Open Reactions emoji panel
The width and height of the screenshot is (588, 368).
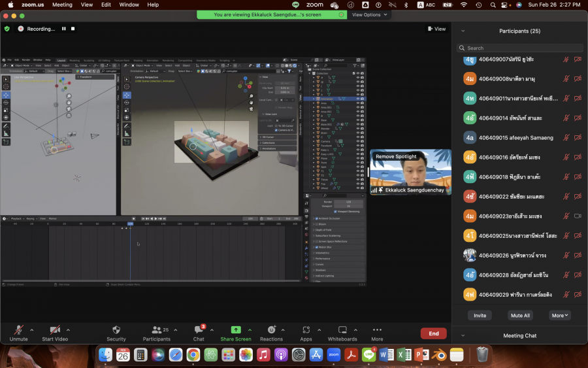pos(271,331)
